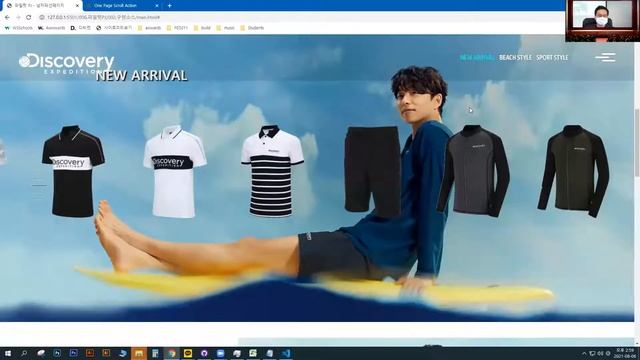Select the gray and black rash guard
This screenshot has width=640, height=360.
click(x=473, y=171)
